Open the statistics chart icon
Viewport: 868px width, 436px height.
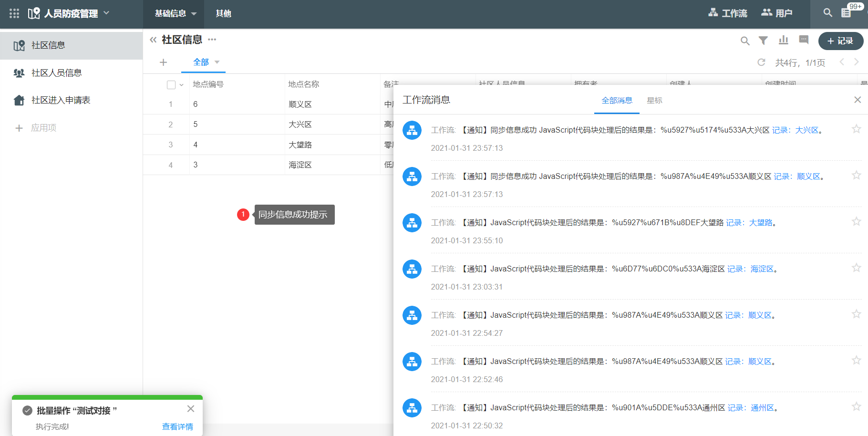click(x=784, y=41)
